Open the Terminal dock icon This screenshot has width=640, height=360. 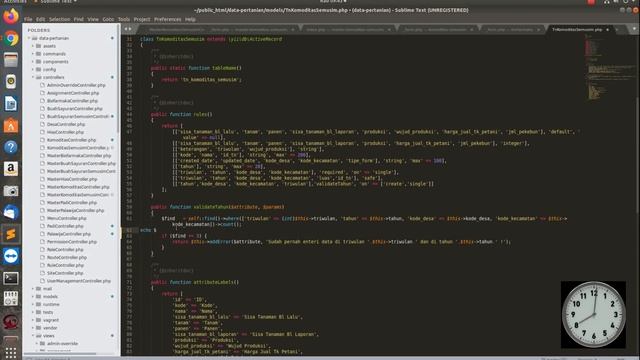[x=11, y=278]
